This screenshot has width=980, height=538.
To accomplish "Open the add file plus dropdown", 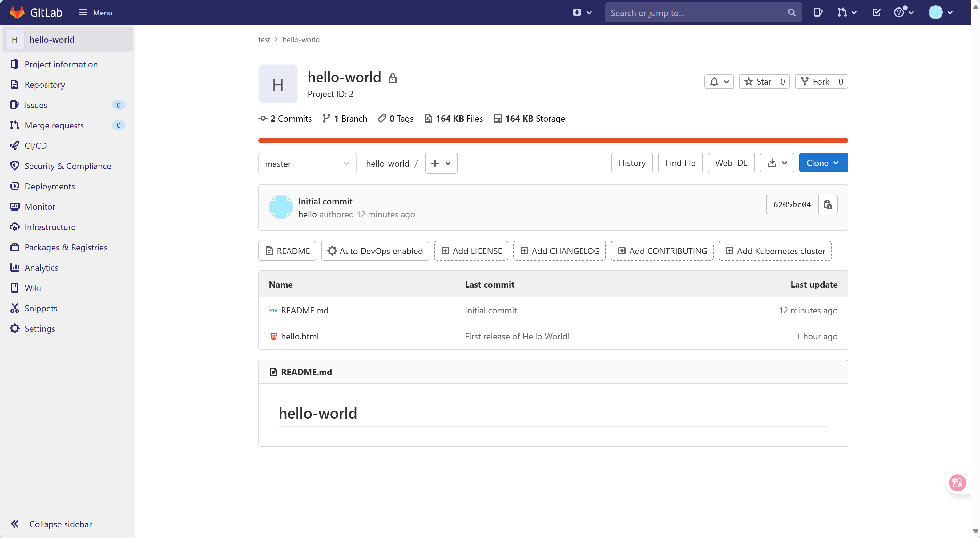I will (x=441, y=163).
